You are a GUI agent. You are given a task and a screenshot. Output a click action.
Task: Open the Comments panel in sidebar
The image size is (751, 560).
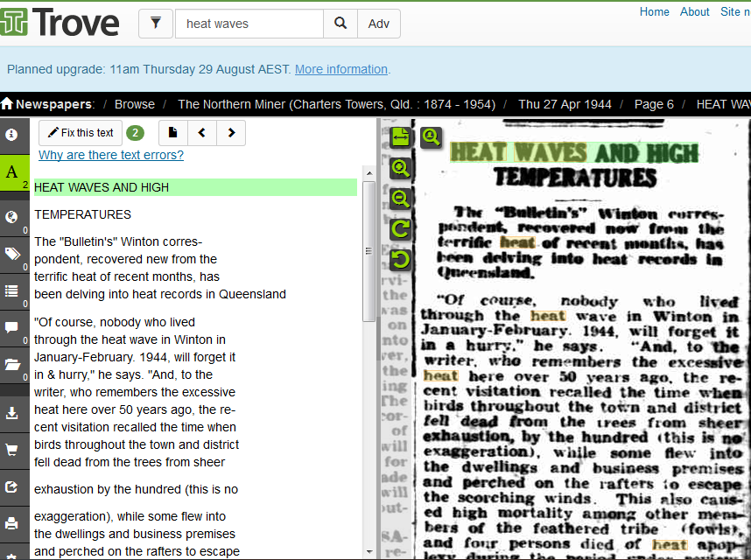12,328
